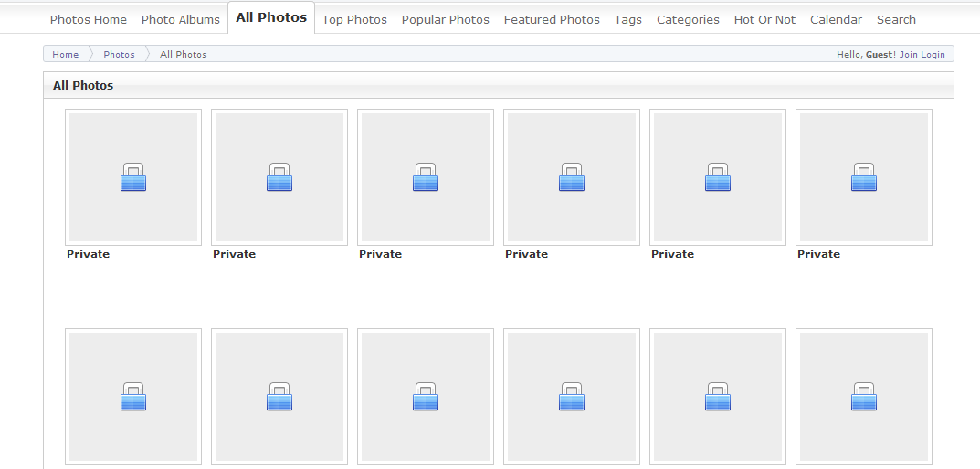
Task: Click the lock icon on first private photo
Action: coord(133,177)
